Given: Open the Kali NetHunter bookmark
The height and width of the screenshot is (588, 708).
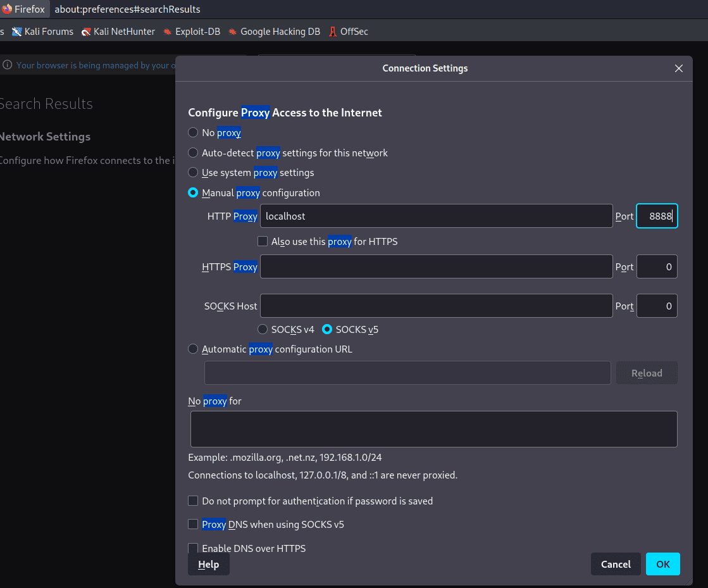Looking at the screenshot, I should [x=118, y=32].
